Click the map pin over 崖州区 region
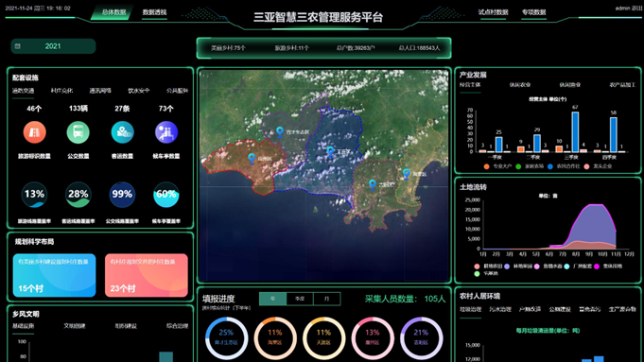The height and width of the screenshot is (362, 644). pos(252,159)
